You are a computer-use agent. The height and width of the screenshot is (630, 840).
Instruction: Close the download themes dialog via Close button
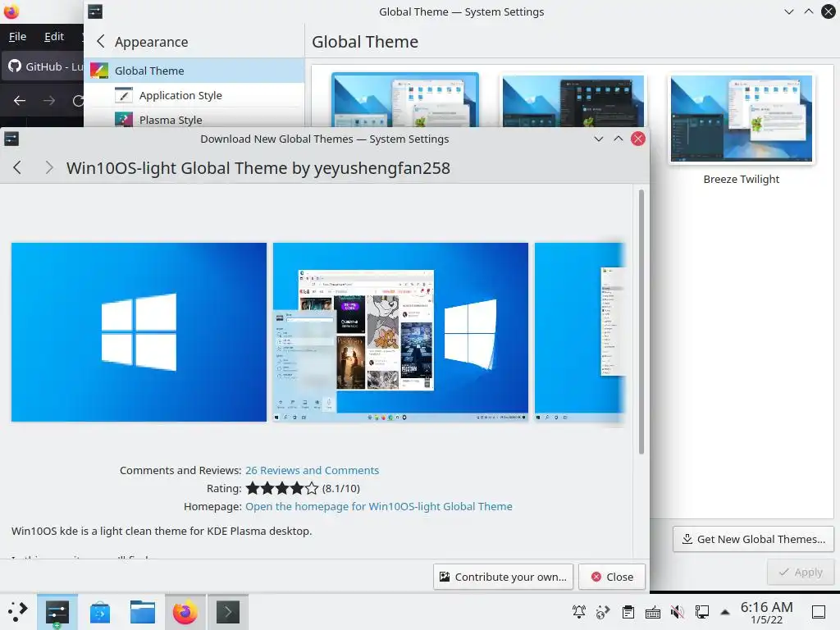612,577
